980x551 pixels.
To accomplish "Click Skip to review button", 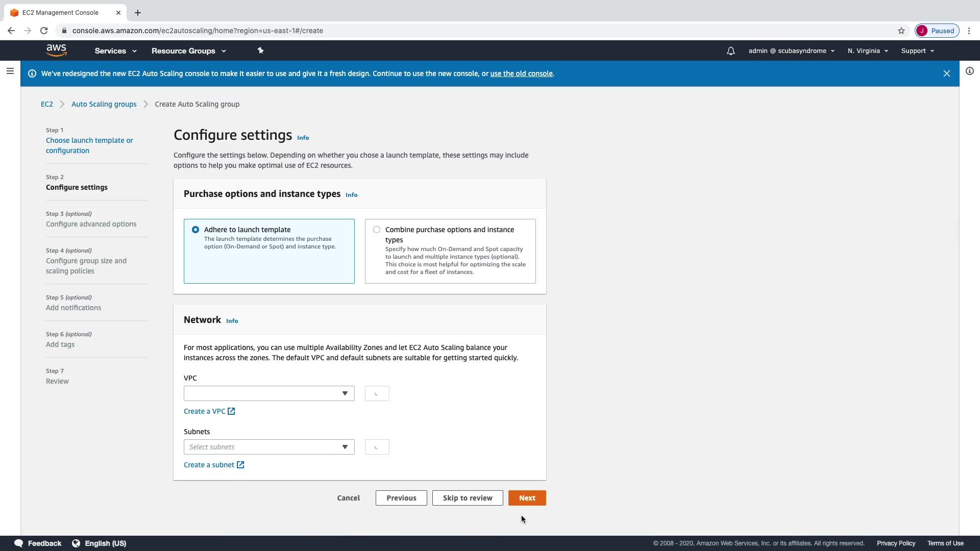I will click(x=467, y=498).
